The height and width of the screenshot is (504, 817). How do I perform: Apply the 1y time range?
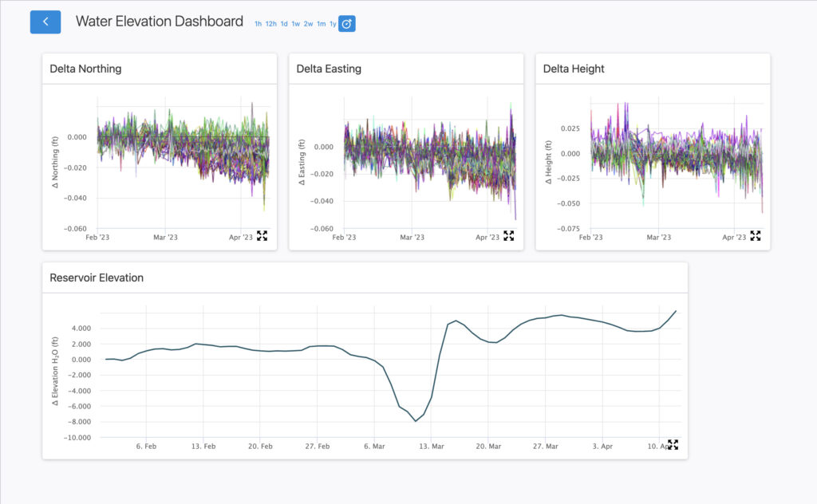tap(332, 24)
